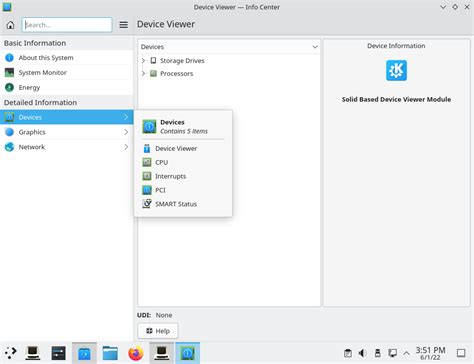Expand the Processors tree node

pyautogui.click(x=143, y=73)
